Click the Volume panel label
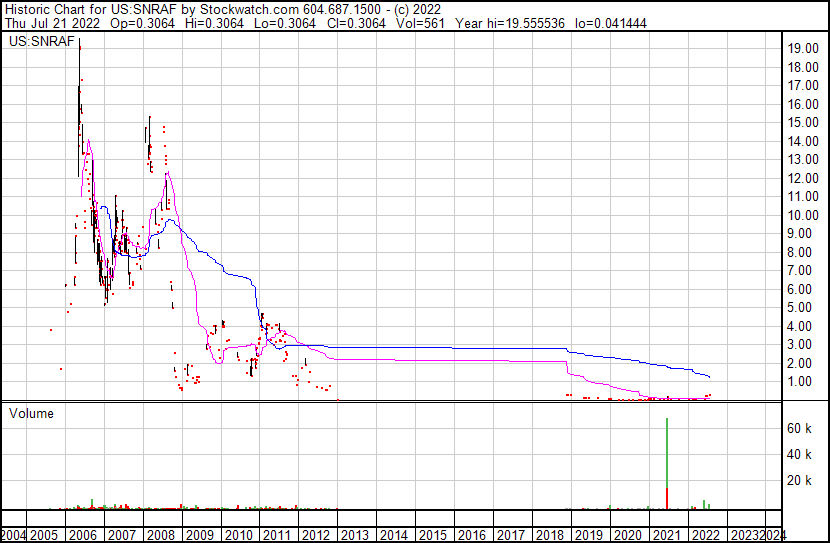 coord(32,413)
